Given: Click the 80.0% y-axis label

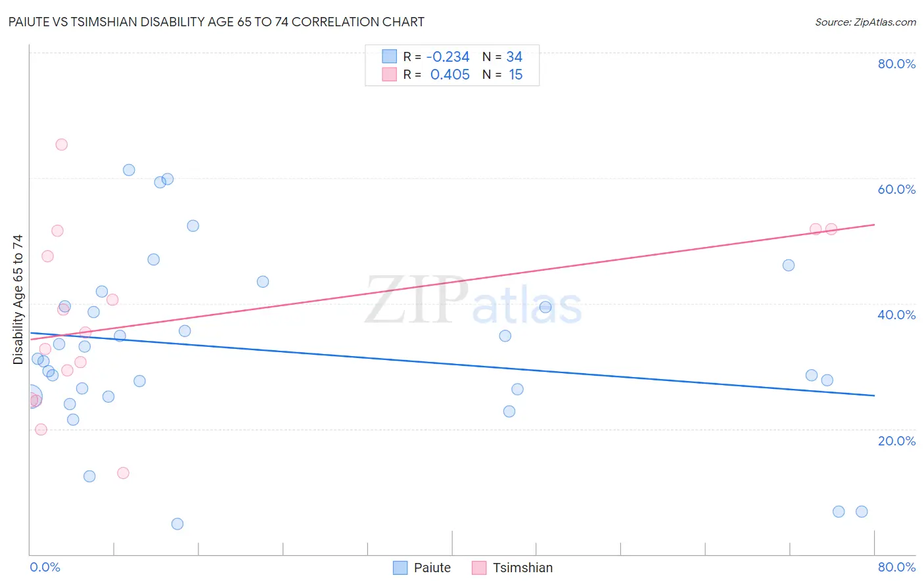Looking at the screenshot, I should tap(896, 64).
